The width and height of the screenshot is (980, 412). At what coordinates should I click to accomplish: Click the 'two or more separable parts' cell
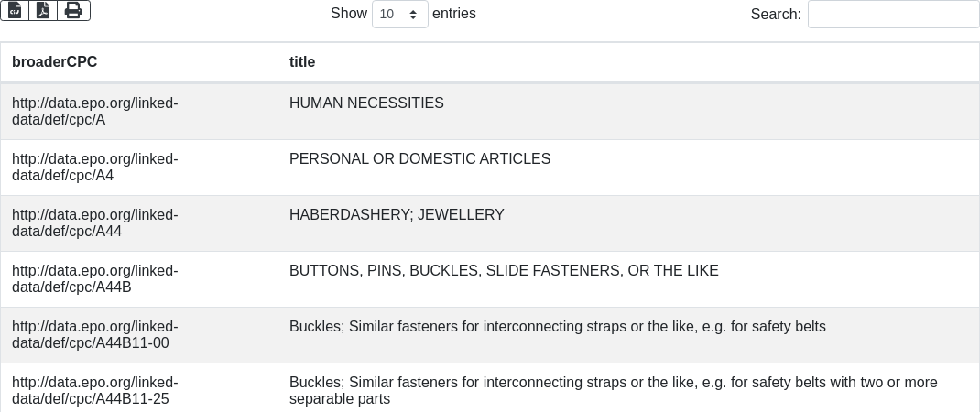(x=613, y=391)
